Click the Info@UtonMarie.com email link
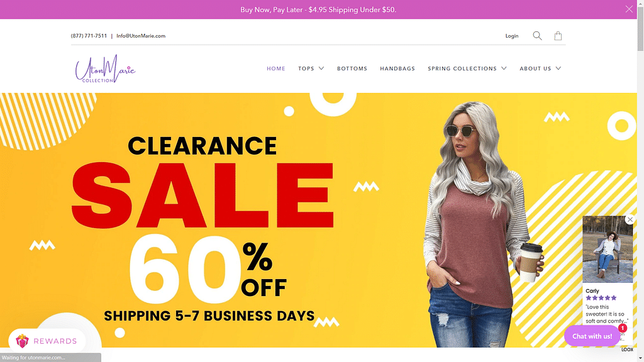644x362 pixels. pyautogui.click(x=141, y=36)
